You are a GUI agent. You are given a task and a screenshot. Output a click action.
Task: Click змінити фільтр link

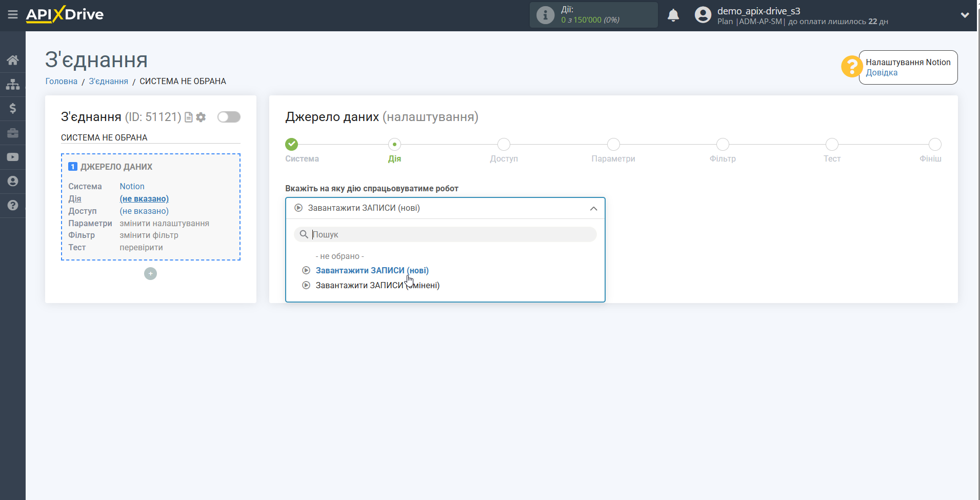[149, 235]
